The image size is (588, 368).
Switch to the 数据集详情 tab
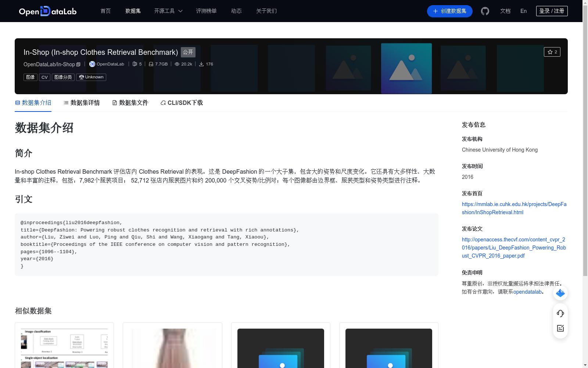pos(82,103)
